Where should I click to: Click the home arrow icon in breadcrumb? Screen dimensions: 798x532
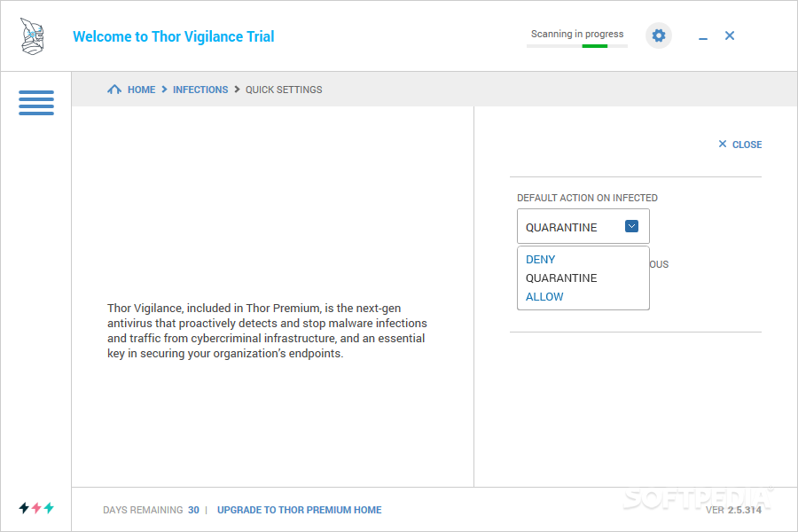click(x=114, y=90)
